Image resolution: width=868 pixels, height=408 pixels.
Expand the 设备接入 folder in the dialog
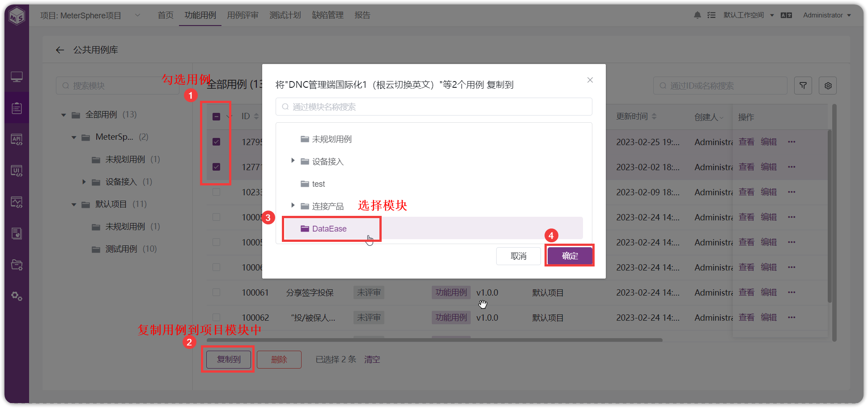[293, 160]
